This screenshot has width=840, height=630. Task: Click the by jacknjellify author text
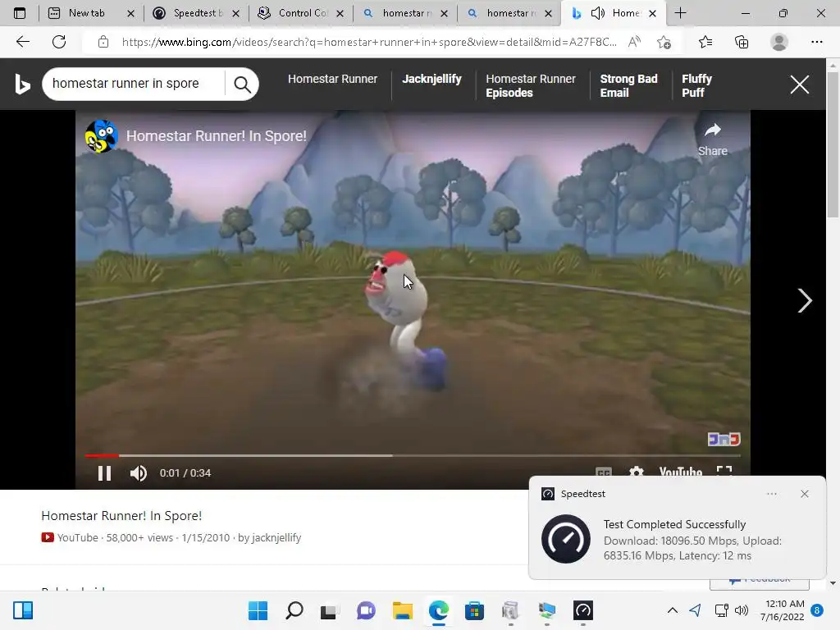click(x=269, y=537)
